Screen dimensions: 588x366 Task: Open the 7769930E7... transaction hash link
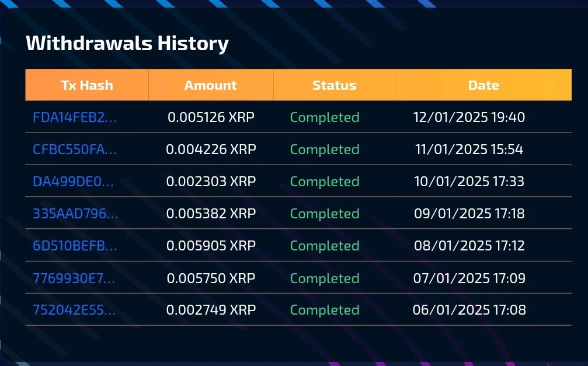(x=74, y=278)
